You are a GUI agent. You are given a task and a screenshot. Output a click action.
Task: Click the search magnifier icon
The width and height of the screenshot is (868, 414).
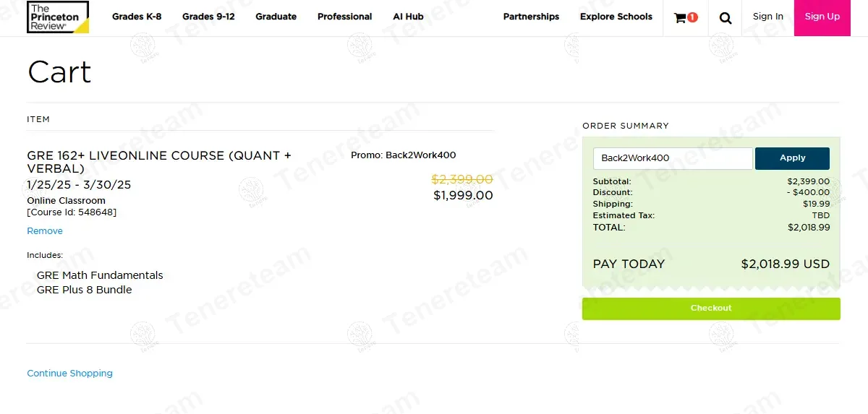pos(726,17)
